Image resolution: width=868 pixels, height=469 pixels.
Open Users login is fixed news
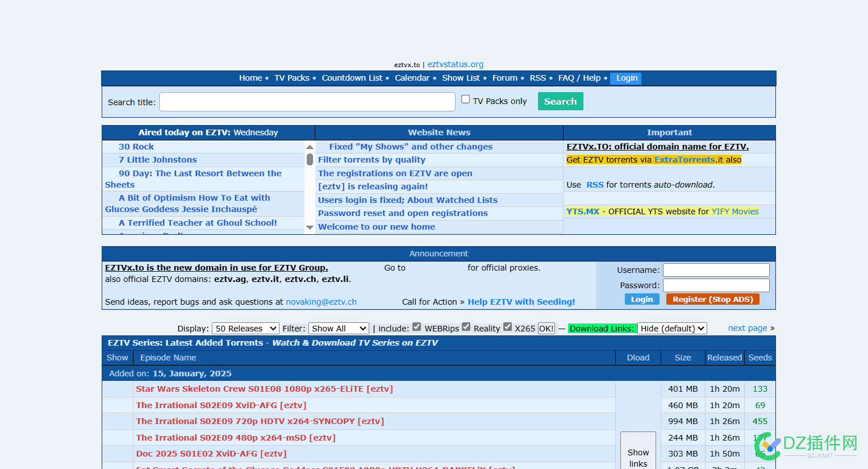tap(407, 200)
